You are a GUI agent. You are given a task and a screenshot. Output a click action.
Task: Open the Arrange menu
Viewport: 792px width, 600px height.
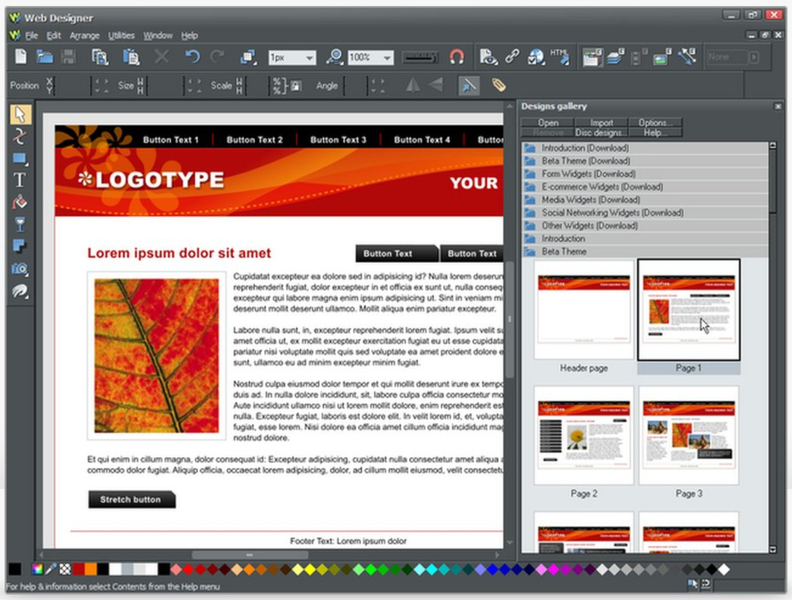tap(84, 35)
